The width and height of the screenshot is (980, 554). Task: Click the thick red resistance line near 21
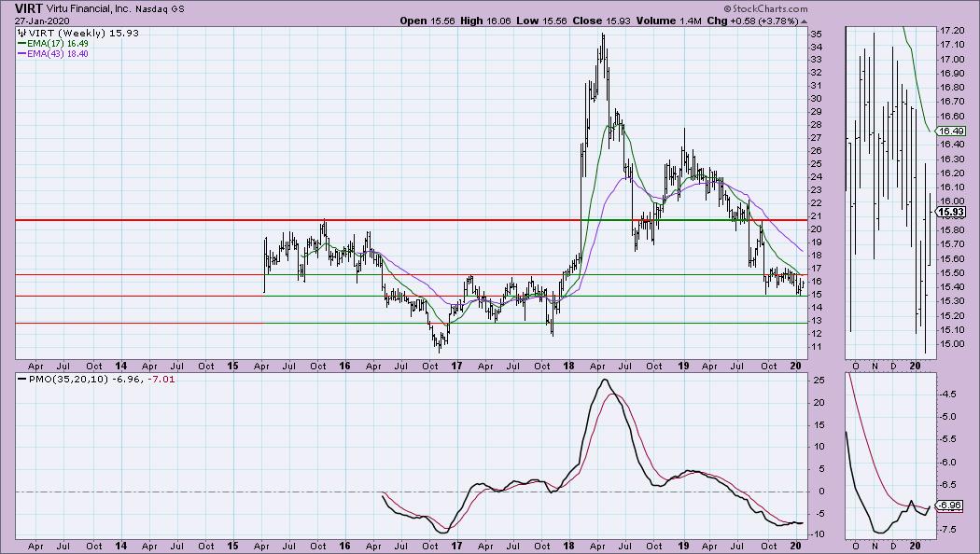coord(412,220)
